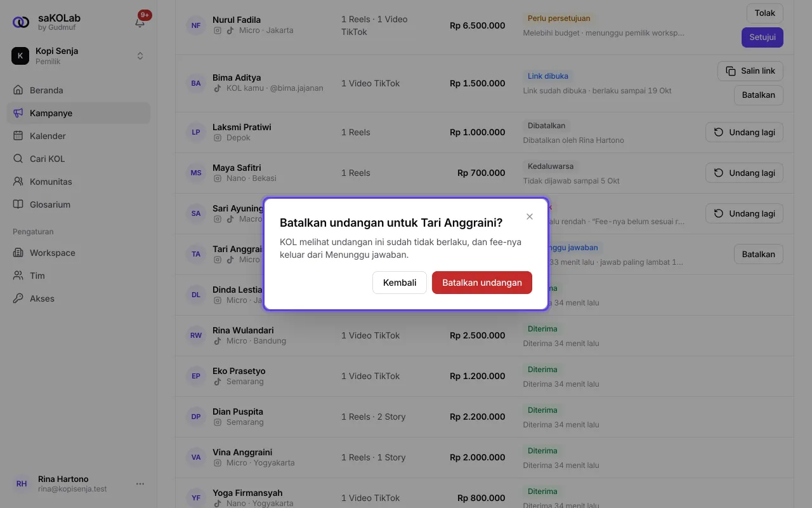Click the YF avatar for Yoga Firmansyah

tap(196, 498)
